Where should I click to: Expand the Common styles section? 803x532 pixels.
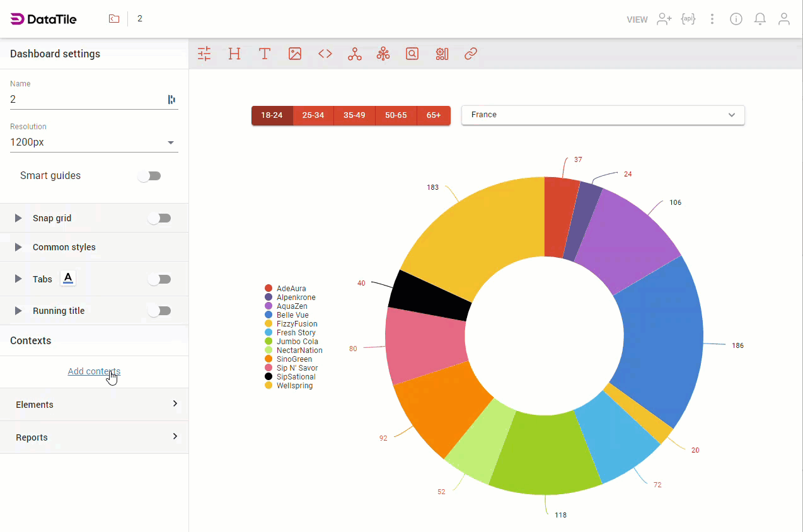(64, 247)
